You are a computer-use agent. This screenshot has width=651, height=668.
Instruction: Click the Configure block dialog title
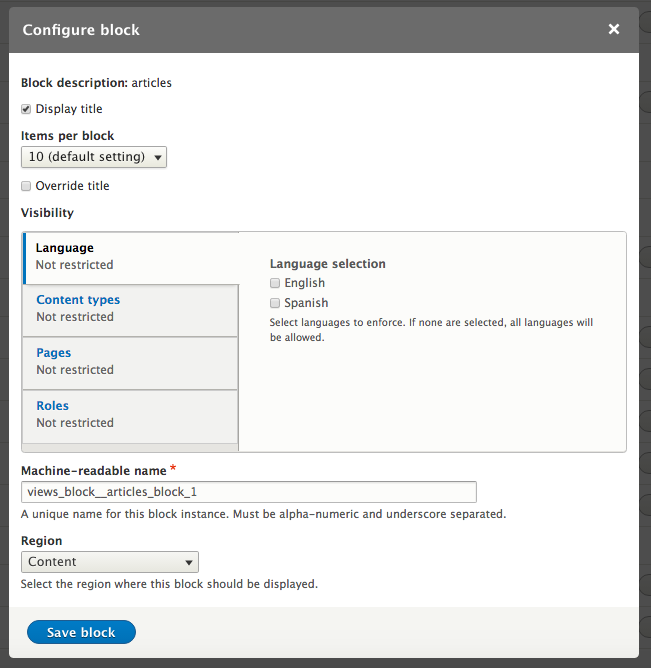81,30
